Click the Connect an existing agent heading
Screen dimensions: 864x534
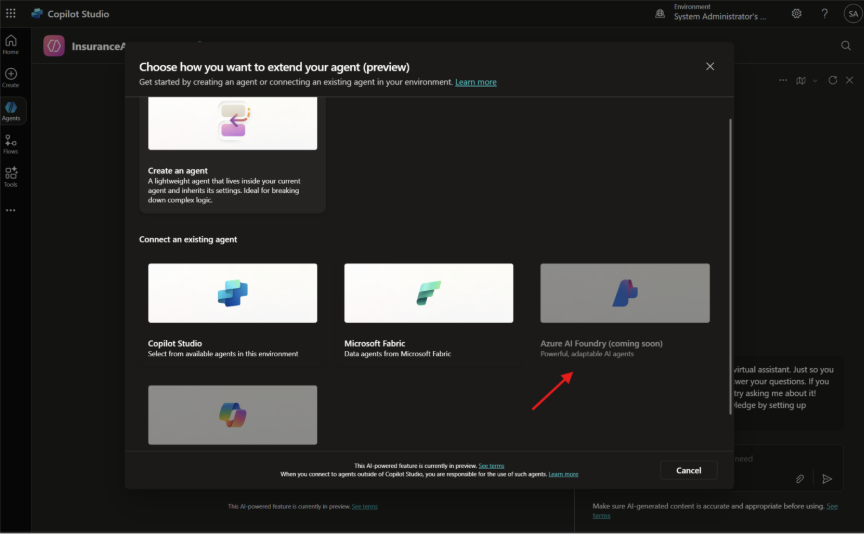pyautogui.click(x=188, y=239)
